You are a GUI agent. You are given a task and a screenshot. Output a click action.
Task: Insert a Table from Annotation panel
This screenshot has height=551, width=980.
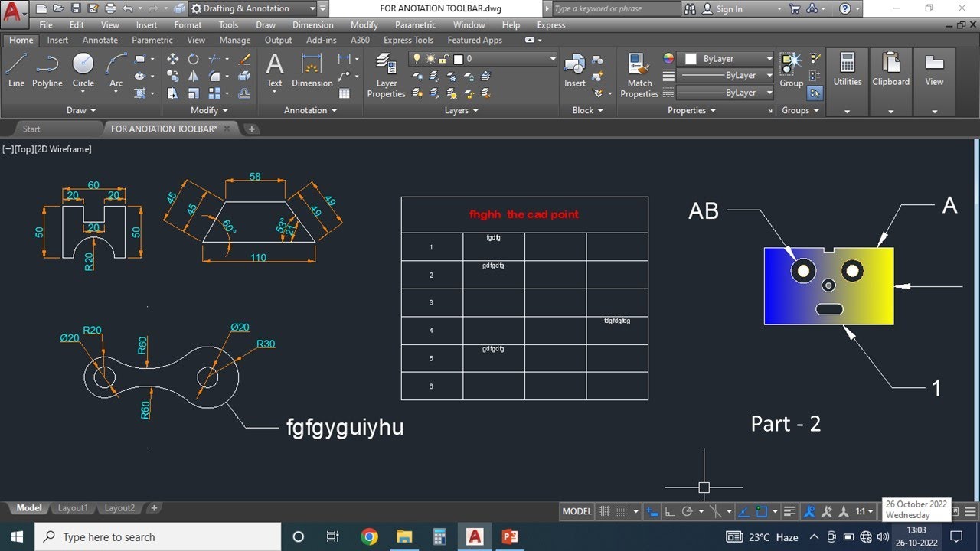pos(345,93)
